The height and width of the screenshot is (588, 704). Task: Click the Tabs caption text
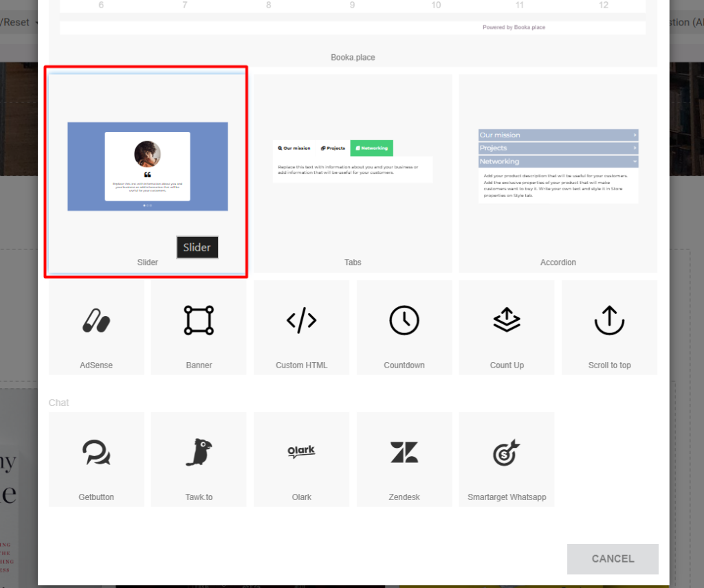(x=353, y=262)
